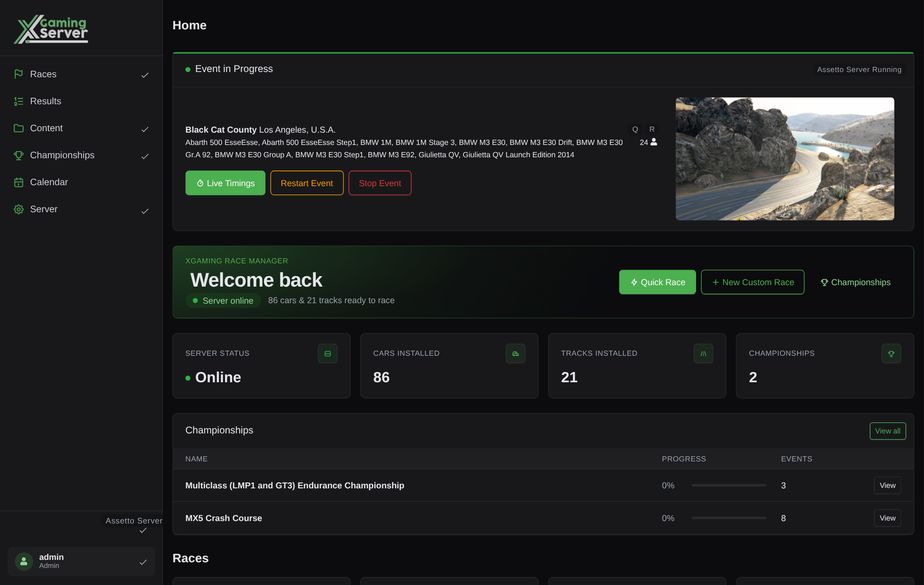
Task: Click the Championships card trophy icon
Action: point(891,353)
